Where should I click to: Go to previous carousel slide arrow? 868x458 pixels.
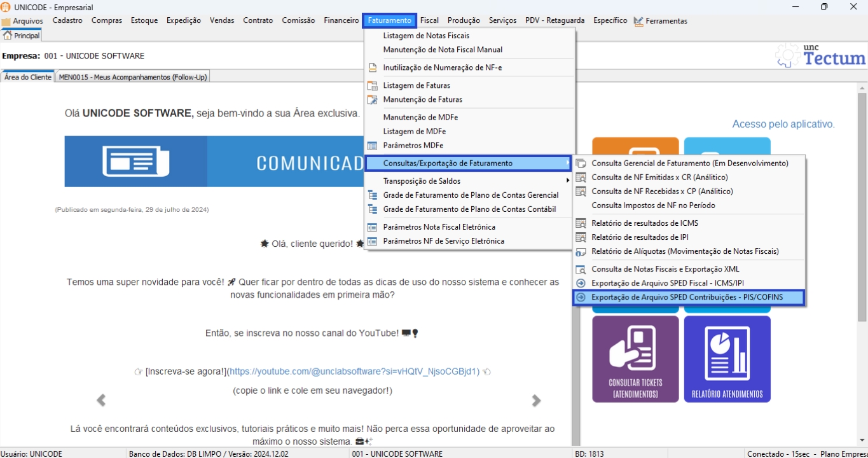pos(100,400)
